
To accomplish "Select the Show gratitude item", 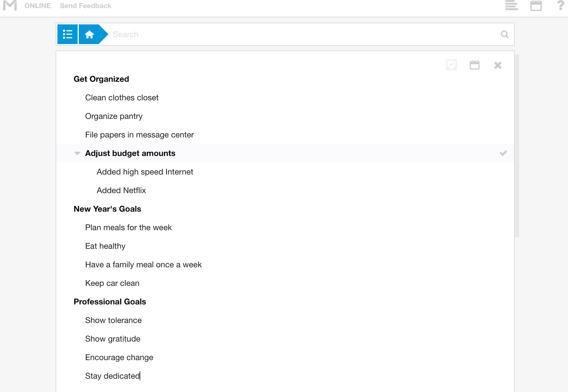I will coord(113,339).
